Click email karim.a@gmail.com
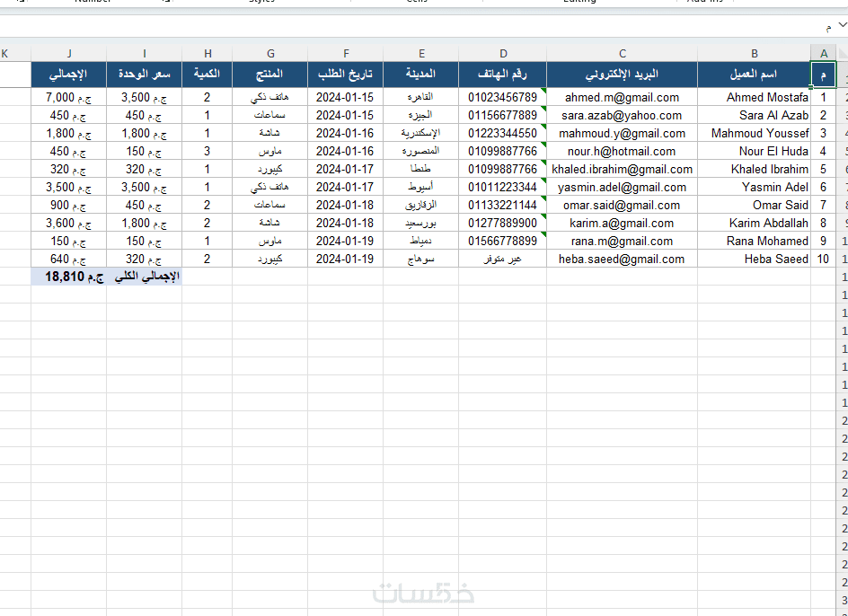The height and width of the screenshot is (616, 848). click(622, 223)
